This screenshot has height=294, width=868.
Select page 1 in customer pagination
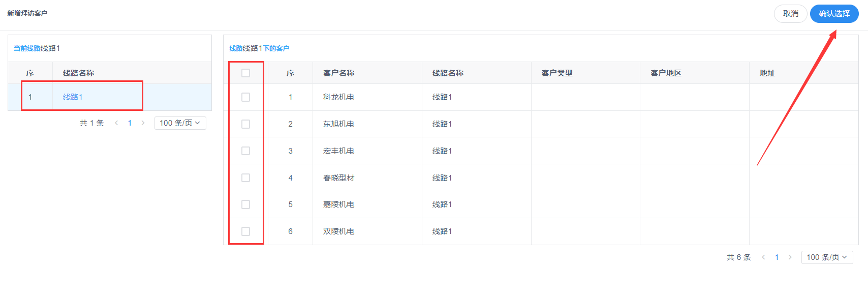coord(777,257)
